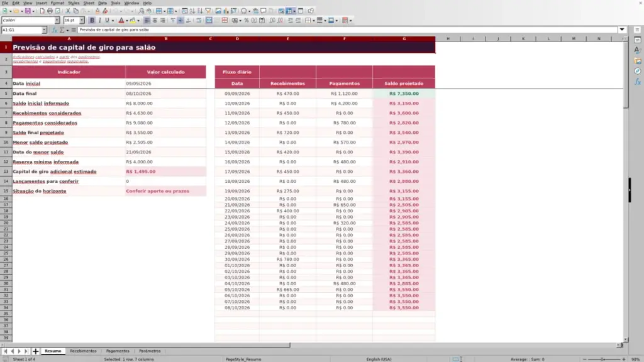Toggle Underline formatting
The height and width of the screenshot is (362, 644).
[x=107, y=20]
